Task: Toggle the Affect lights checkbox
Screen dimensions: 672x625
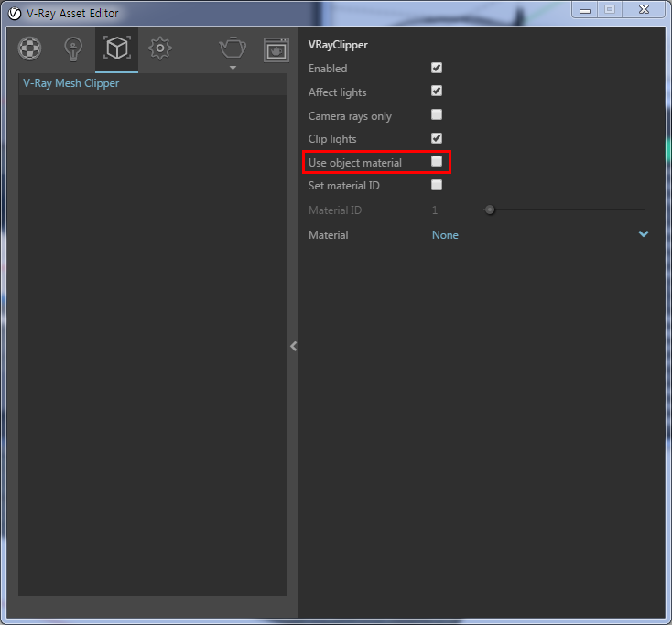Action: click(437, 91)
